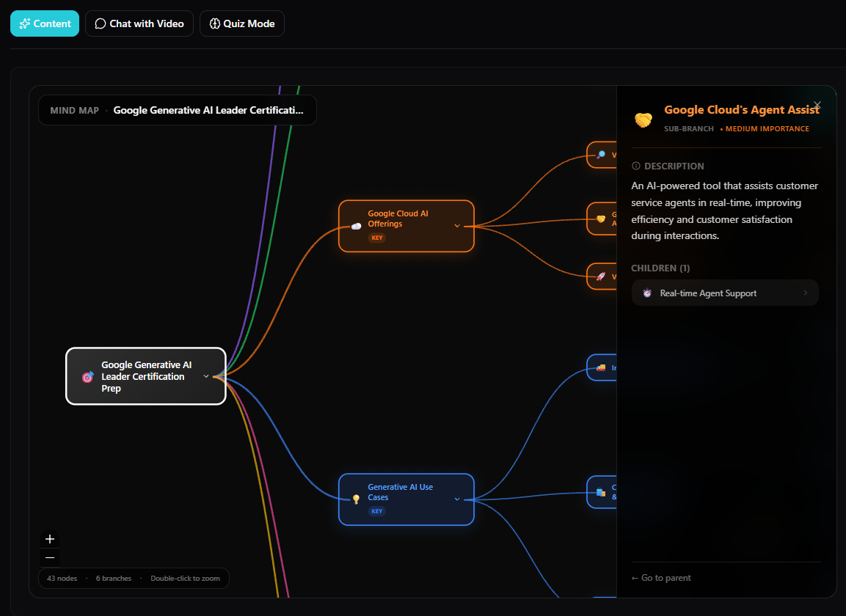Click the DESCRIPTION section header
This screenshot has height=616, width=846.
(674, 166)
